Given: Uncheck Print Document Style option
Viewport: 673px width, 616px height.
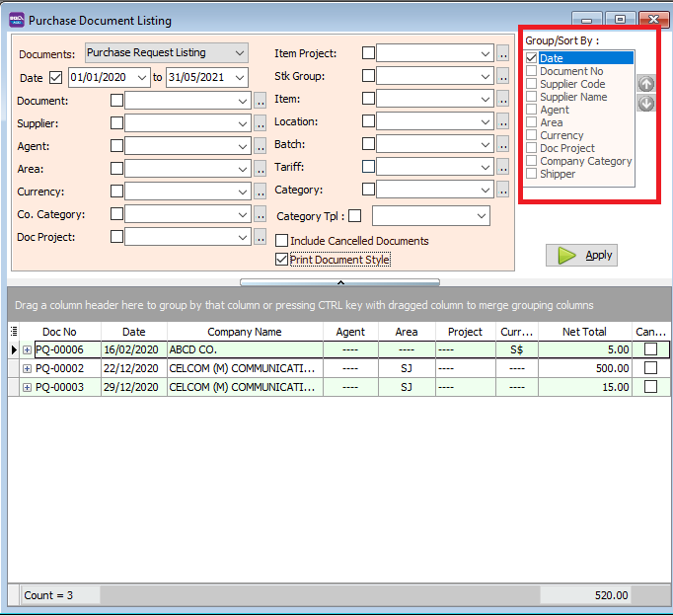Looking at the screenshot, I should pyautogui.click(x=282, y=260).
